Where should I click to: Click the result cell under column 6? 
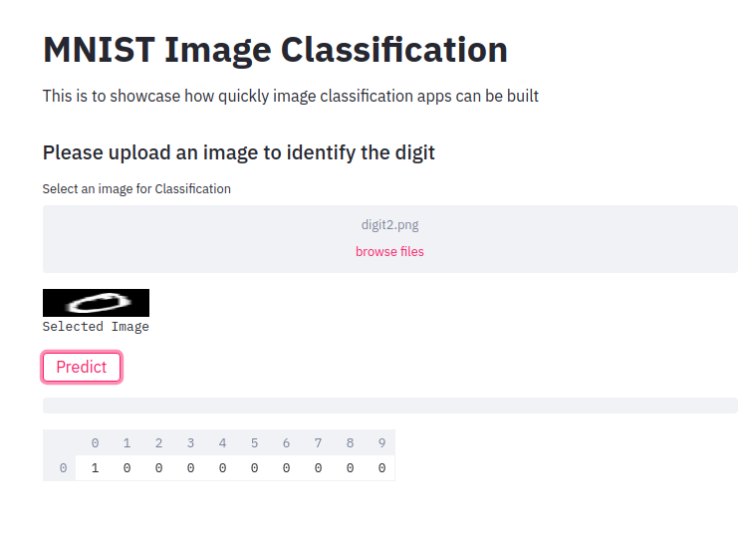(286, 468)
